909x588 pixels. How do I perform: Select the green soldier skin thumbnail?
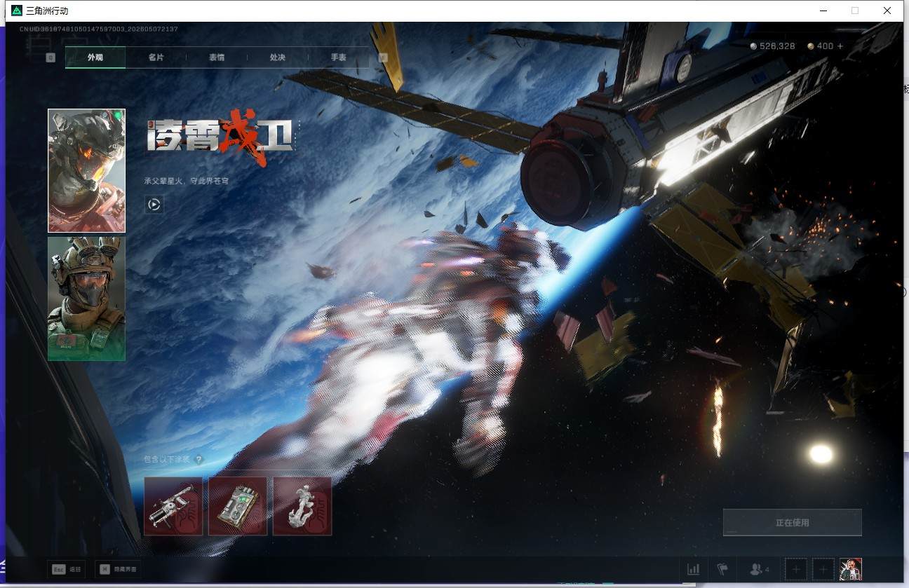point(86,299)
